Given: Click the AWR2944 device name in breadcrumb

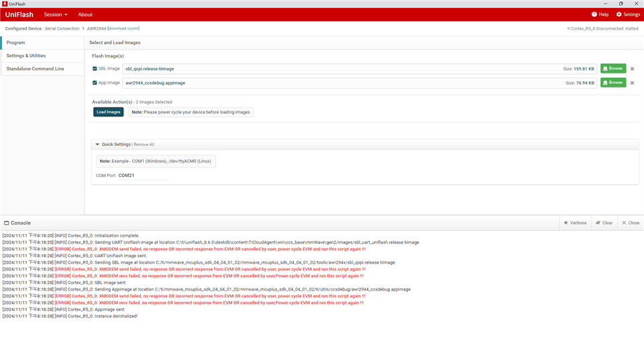Looking at the screenshot, I should (97, 28).
